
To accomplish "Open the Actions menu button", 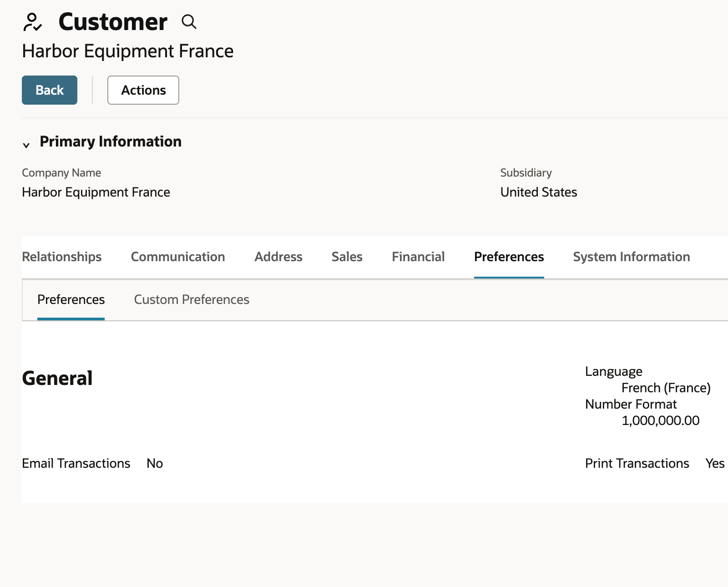I will coord(143,90).
